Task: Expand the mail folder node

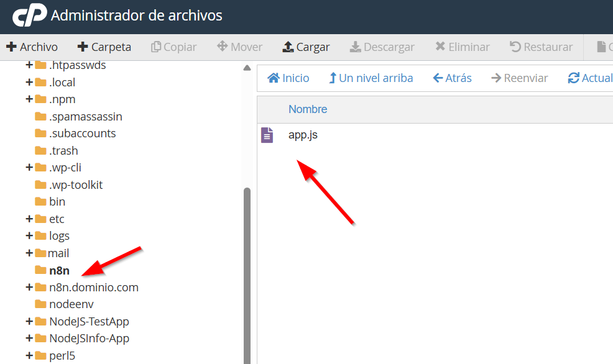Action: [29, 253]
